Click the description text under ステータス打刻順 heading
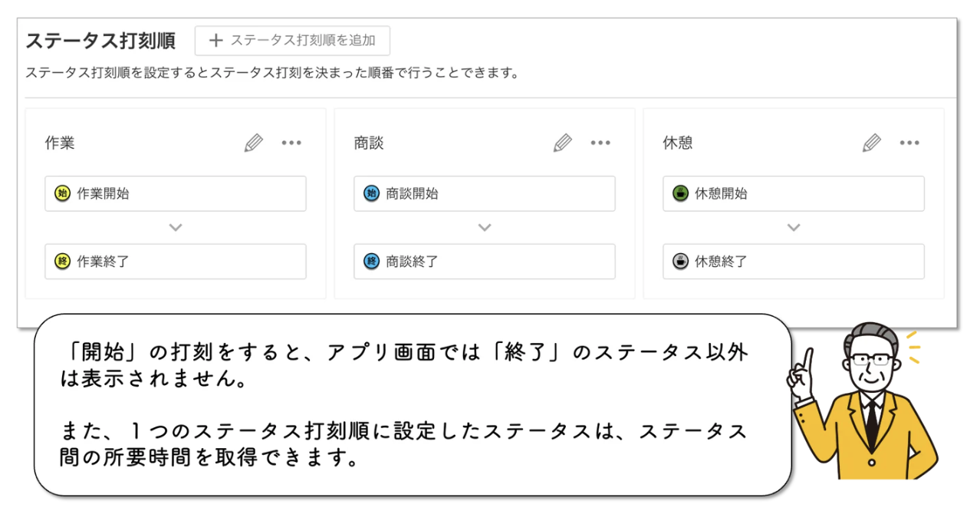Viewport: 980px width, 511px height. click(x=272, y=74)
